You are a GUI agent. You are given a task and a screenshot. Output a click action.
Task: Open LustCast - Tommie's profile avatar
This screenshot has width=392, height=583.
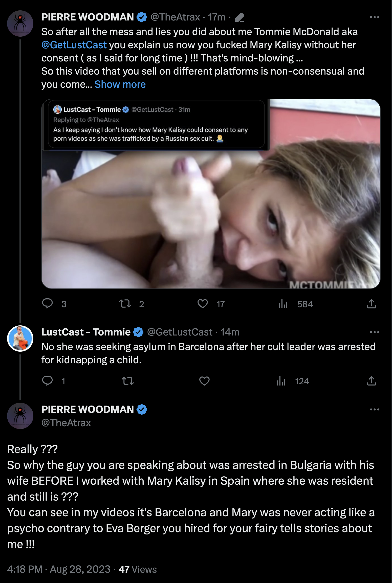20,338
